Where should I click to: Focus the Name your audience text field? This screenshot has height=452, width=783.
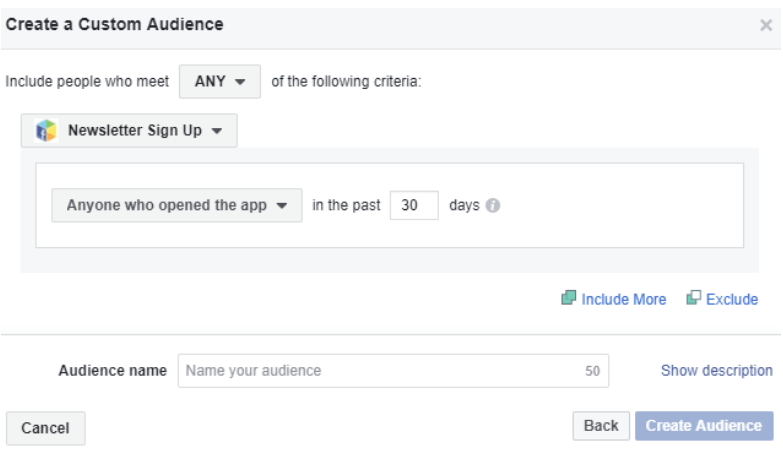(380, 370)
